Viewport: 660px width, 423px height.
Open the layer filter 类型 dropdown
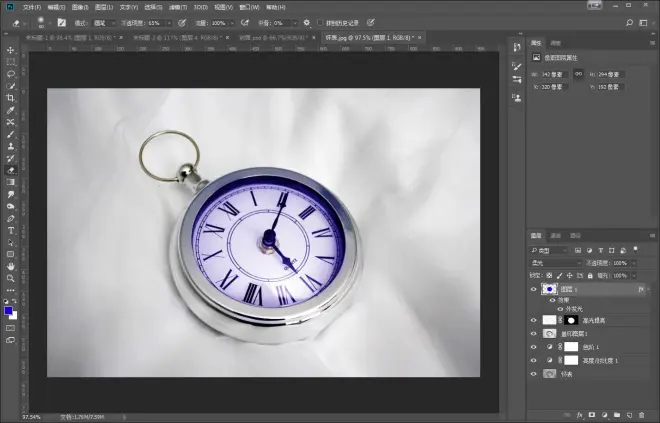[x=549, y=250]
